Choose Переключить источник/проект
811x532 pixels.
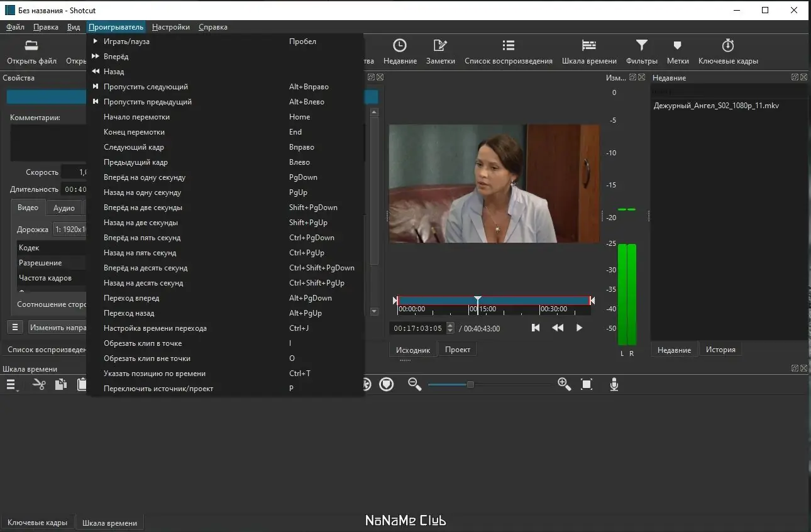(225, 389)
